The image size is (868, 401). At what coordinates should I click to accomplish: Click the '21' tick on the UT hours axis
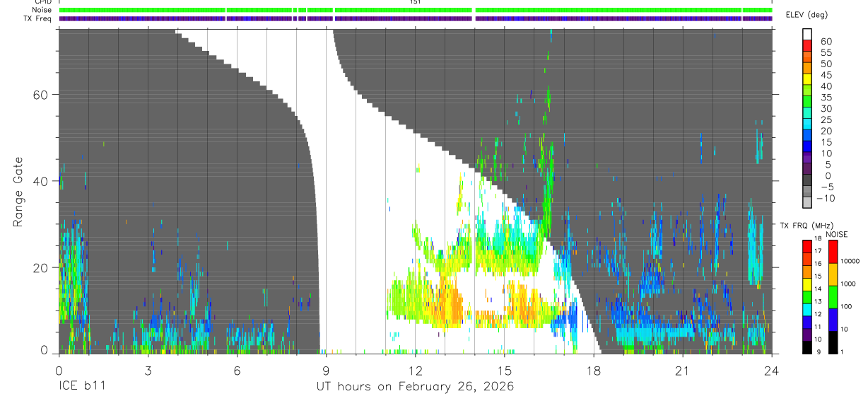click(683, 371)
